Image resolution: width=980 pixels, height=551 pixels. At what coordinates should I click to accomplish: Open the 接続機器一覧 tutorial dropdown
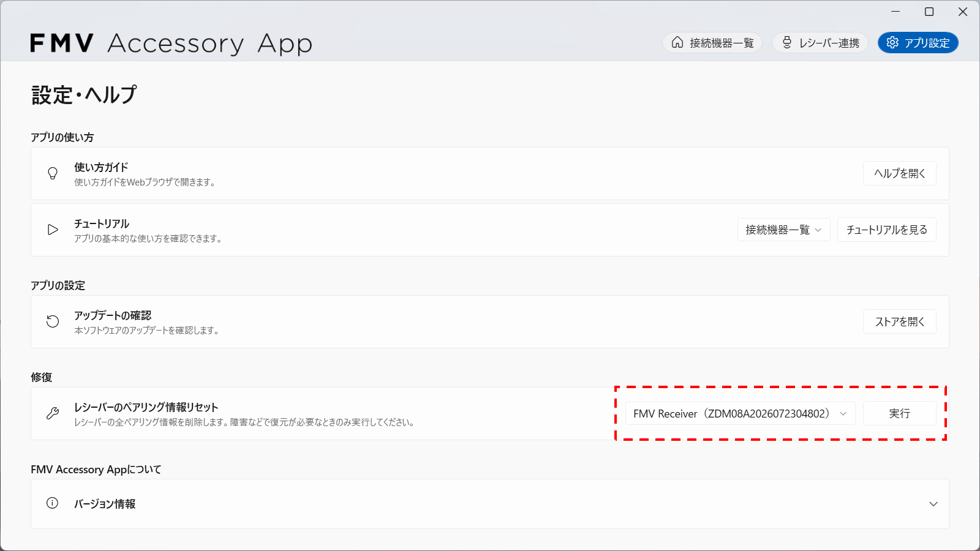[783, 230]
